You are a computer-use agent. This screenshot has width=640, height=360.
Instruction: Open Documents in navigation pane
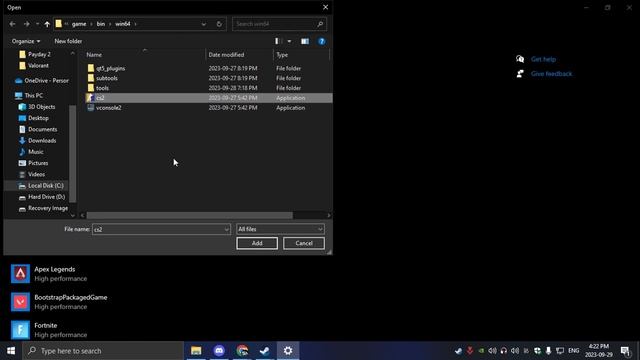42,129
